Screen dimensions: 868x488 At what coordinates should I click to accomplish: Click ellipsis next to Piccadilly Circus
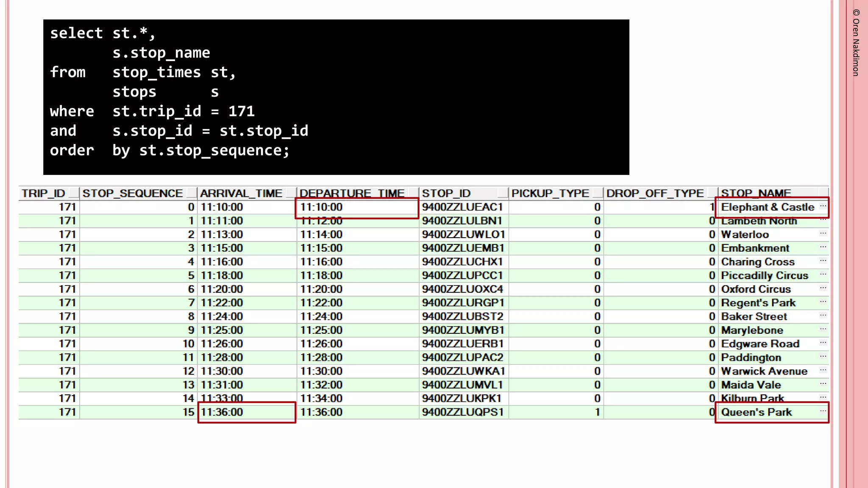pyautogui.click(x=823, y=274)
